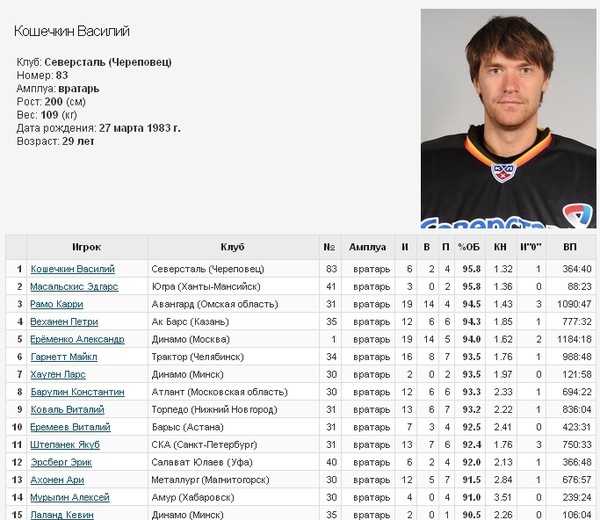Open Эрсберг Эрик player link
Image resolution: width=600 pixels, height=520 pixels.
pyautogui.click(x=61, y=462)
